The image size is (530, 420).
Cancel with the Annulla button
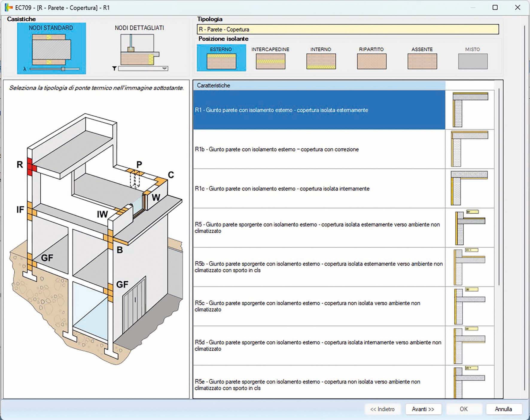point(504,409)
